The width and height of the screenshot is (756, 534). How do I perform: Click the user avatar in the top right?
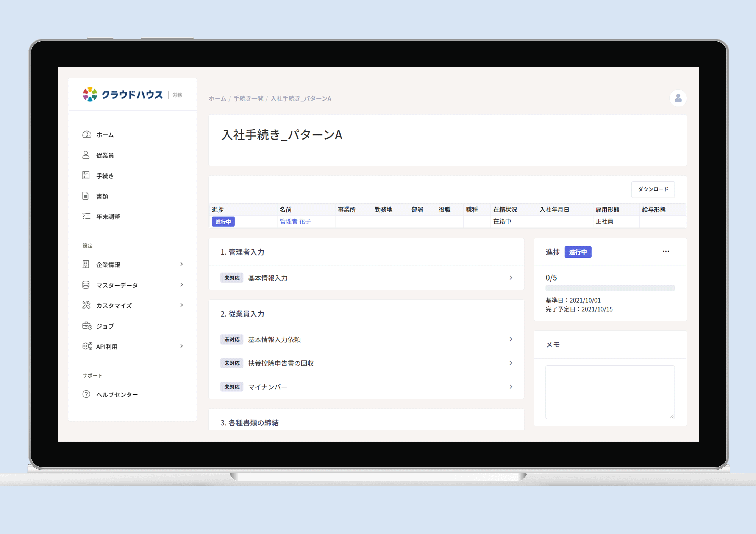[678, 98]
